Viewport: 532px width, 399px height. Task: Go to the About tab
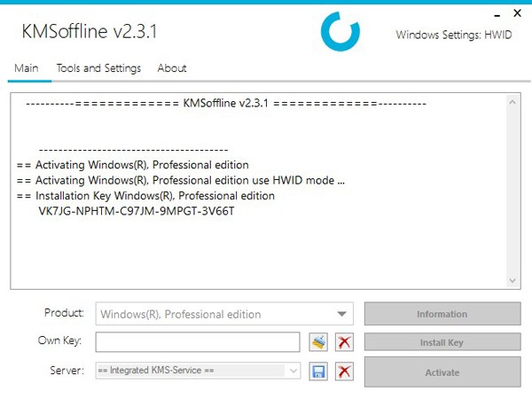point(172,68)
